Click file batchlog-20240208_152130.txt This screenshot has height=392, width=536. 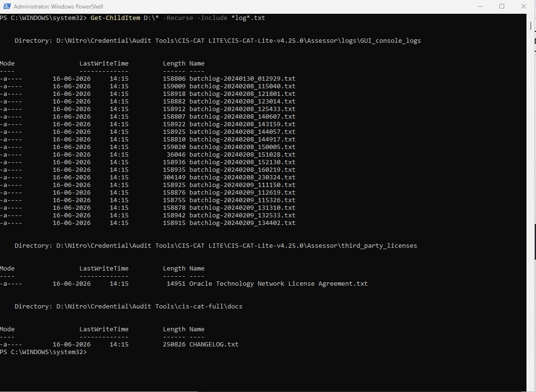[242, 162]
